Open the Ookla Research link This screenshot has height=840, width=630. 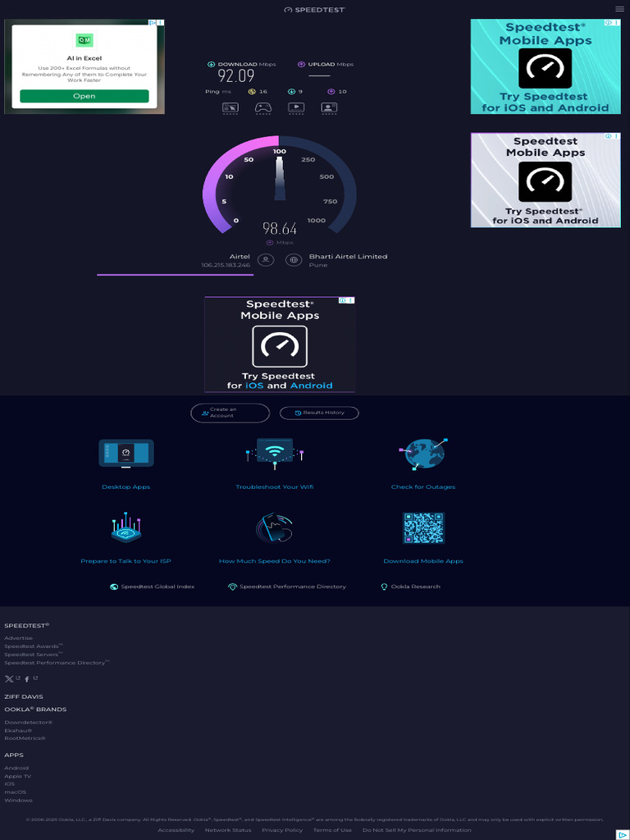coord(416,587)
